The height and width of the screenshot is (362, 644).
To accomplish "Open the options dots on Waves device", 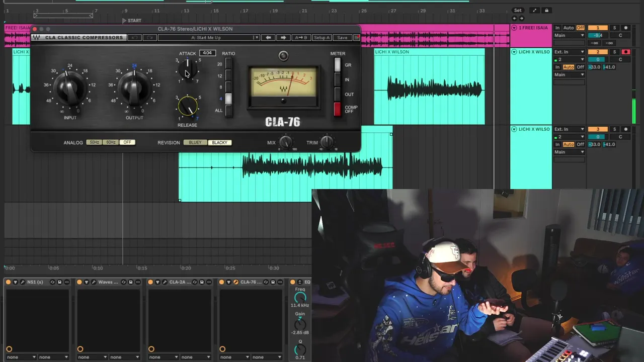I will 137,282.
